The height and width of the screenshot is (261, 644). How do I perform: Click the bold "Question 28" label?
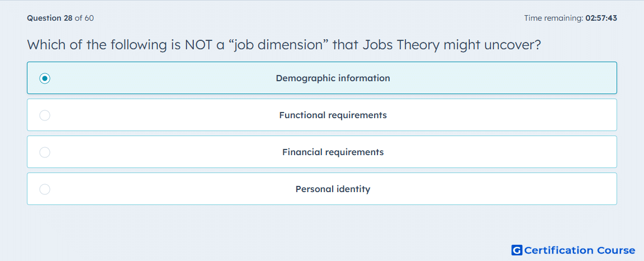(x=50, y=18)
